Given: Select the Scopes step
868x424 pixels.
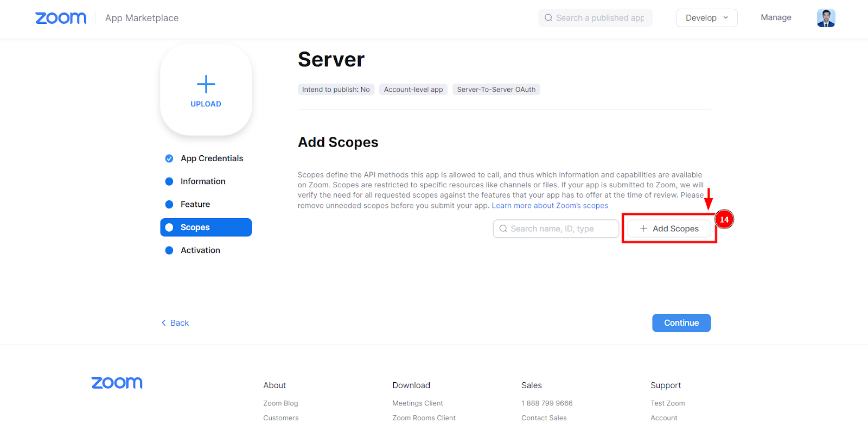Looking at the screenshot, I should 206,227.
